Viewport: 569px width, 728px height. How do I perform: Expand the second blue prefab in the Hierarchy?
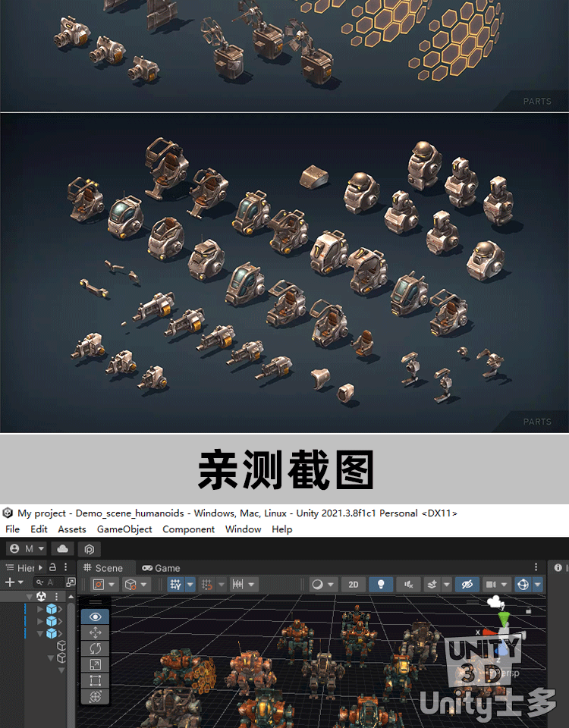40,621
